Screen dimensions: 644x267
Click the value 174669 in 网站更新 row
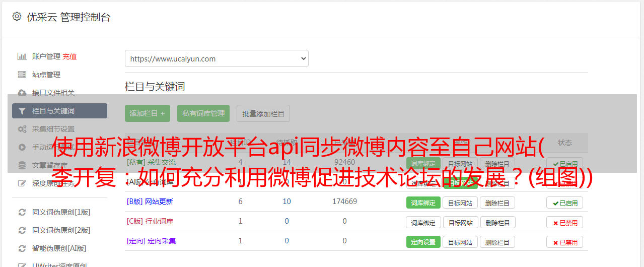(x=344, y=202)
